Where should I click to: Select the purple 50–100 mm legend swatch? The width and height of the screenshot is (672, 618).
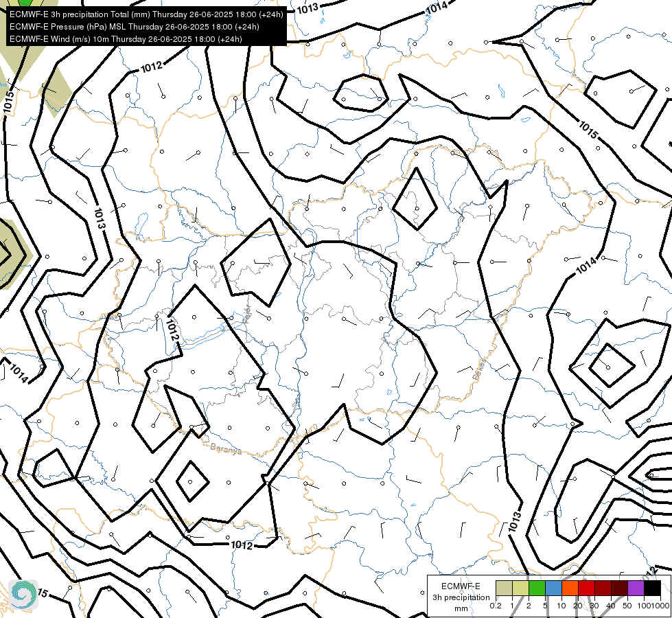636,588
